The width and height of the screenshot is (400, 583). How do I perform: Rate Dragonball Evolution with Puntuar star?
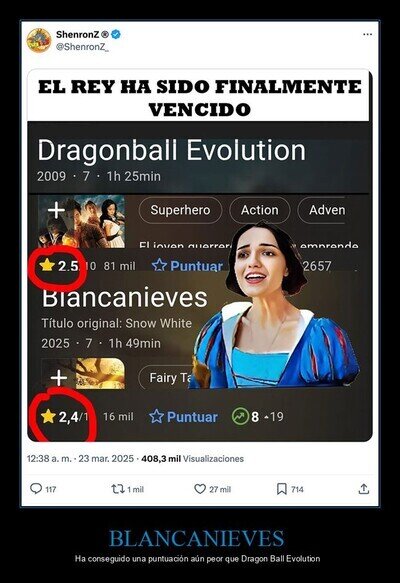[x=187, y=266]
